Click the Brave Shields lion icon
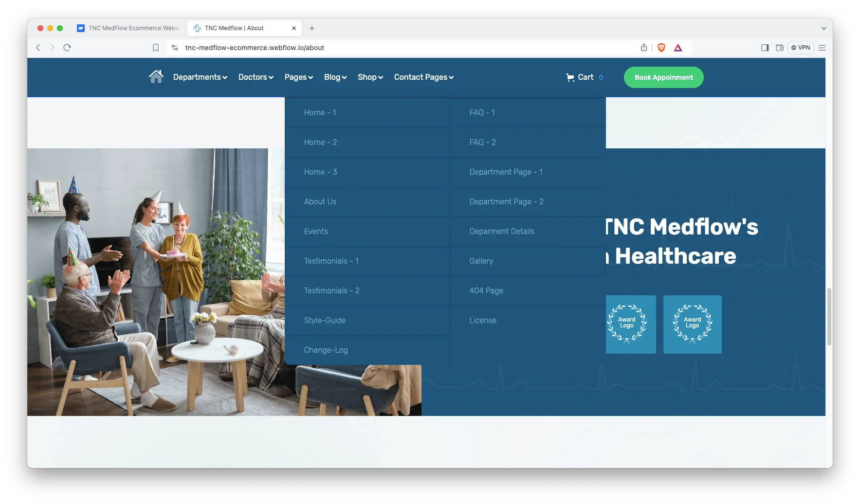 [x=661, y=48]
